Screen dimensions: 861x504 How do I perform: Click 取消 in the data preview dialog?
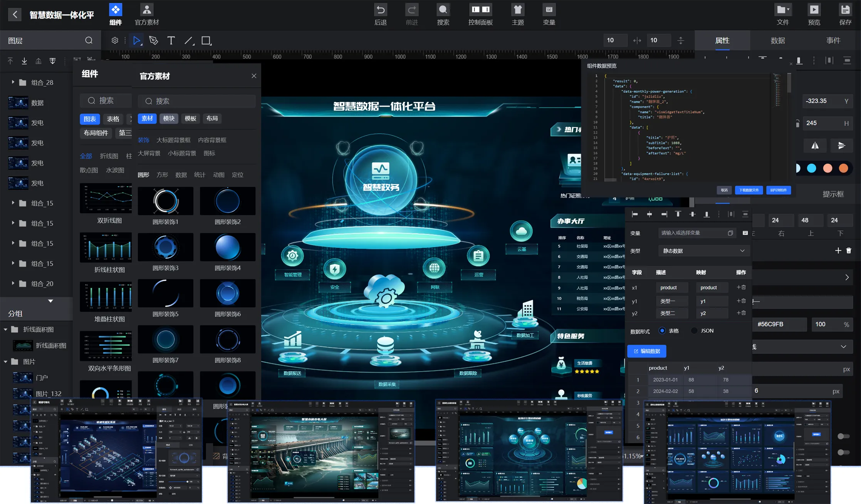click(x=724, y=190)
